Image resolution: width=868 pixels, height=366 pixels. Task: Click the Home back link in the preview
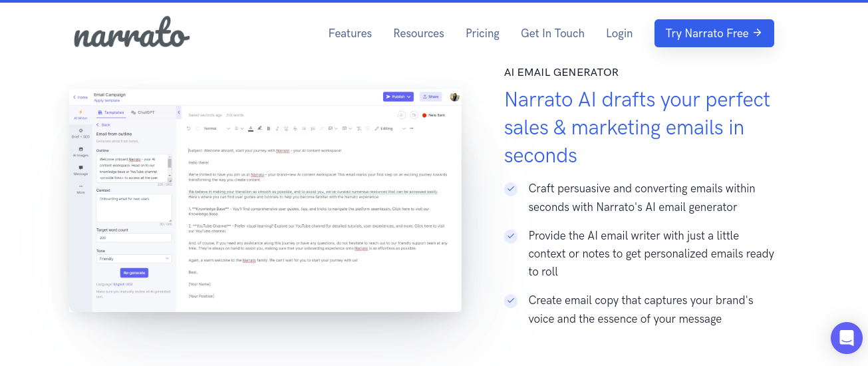(80, 97)
